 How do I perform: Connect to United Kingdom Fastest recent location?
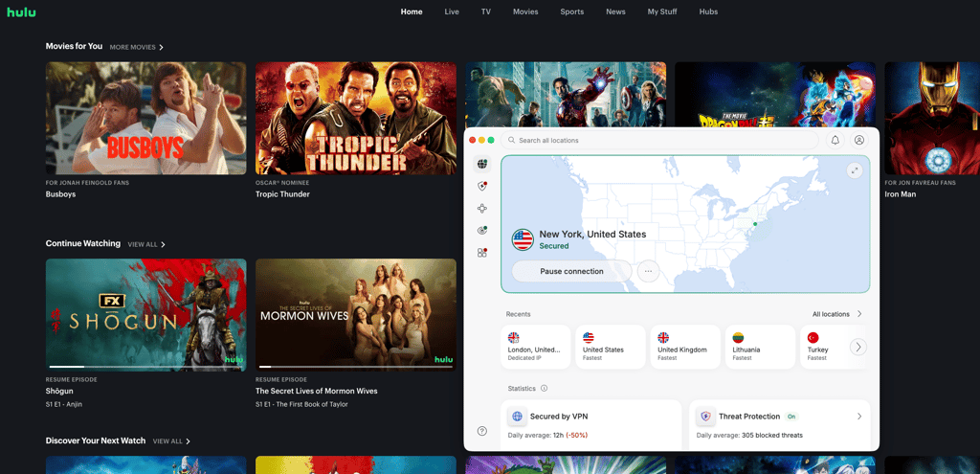tap(685, 347)
